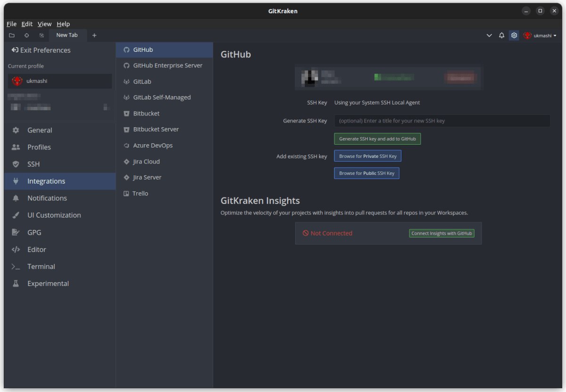Click the Editor code brackets icon
This screenshot has height=392, width=566.
[x=16, y=249]
